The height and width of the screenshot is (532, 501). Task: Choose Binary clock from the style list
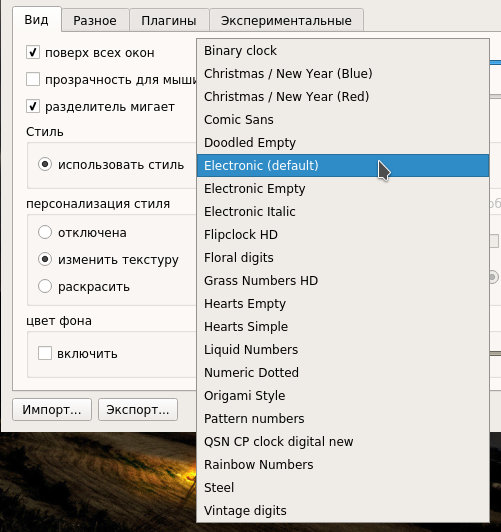[343, 51]
